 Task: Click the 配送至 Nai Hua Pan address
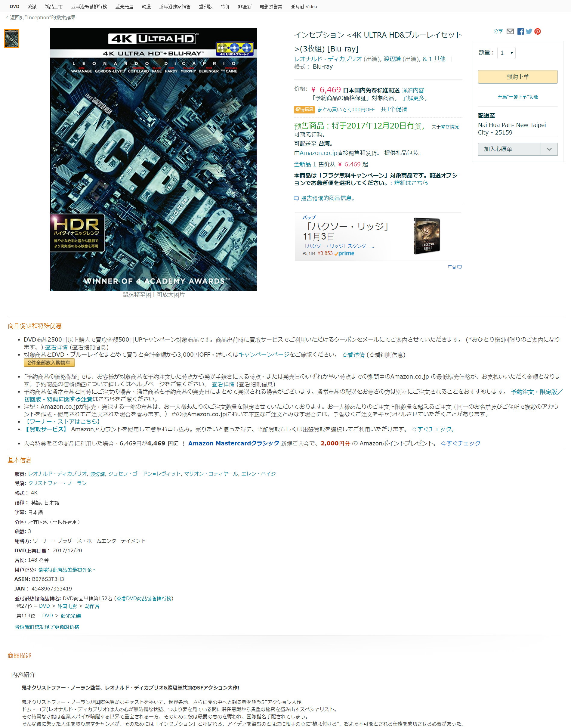pos(511,129)
